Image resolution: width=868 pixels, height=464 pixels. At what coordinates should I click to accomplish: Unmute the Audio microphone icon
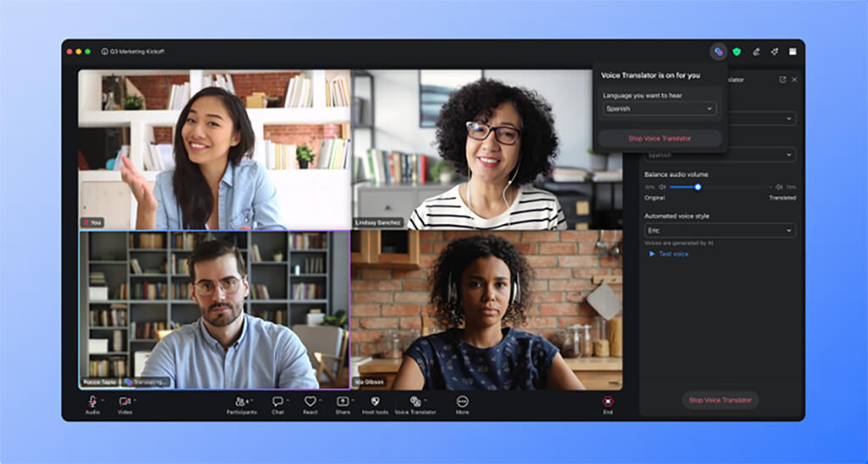click(92, 401)
